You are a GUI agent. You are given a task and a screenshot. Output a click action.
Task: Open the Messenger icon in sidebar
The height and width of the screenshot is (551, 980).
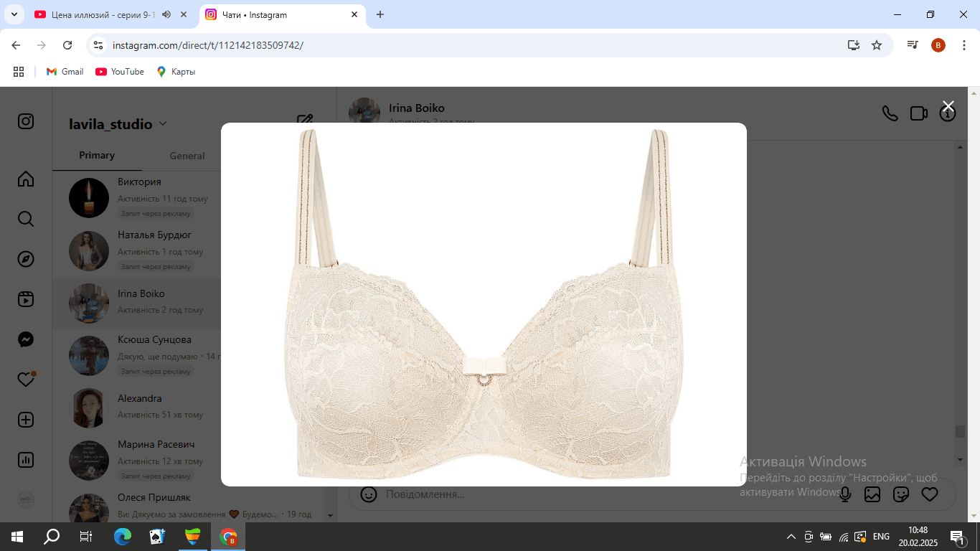pyautogui.click(x=26, y=339)
